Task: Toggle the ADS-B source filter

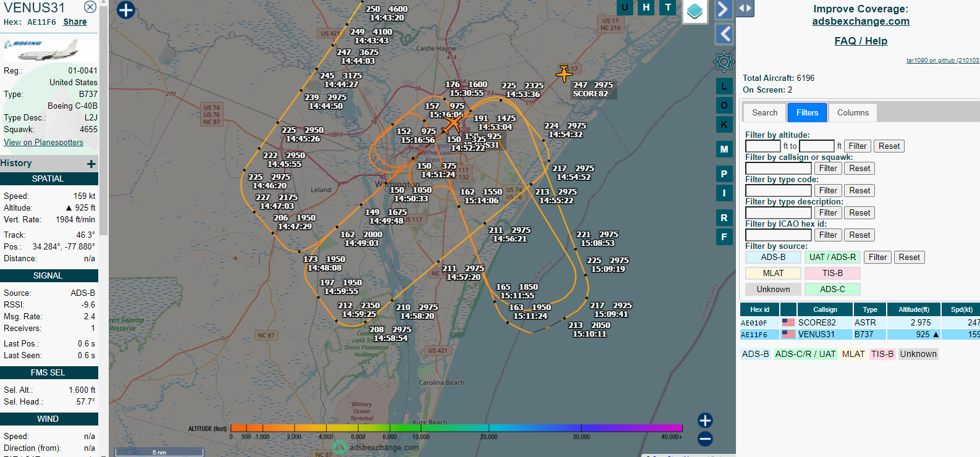Action: [x=773, y=258]
